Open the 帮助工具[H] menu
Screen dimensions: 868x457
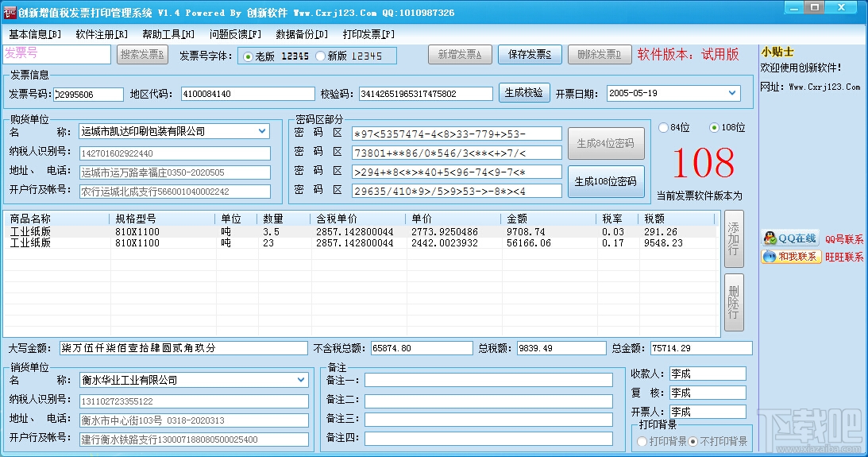[x=168, y=34]
